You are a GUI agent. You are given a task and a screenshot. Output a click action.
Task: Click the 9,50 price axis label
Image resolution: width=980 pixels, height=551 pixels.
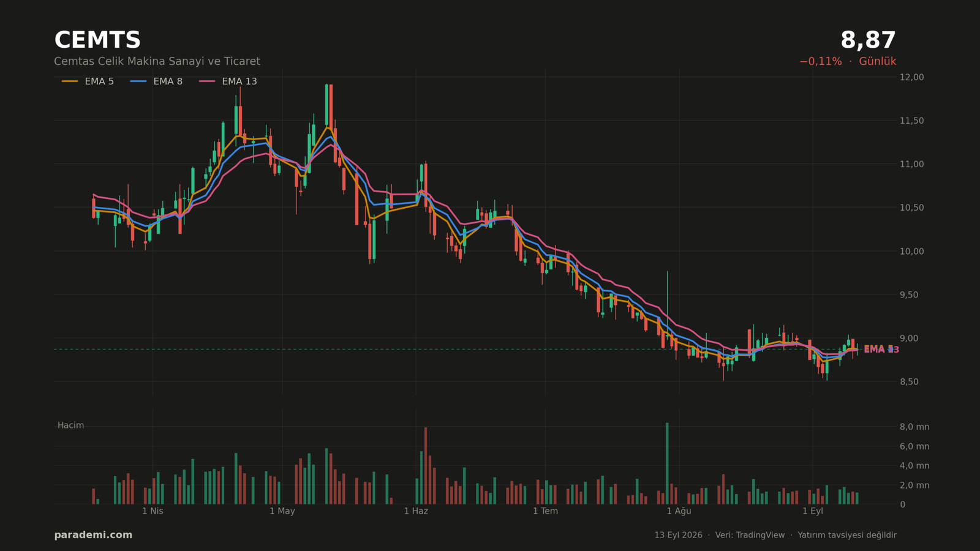[x=909, y=294]
